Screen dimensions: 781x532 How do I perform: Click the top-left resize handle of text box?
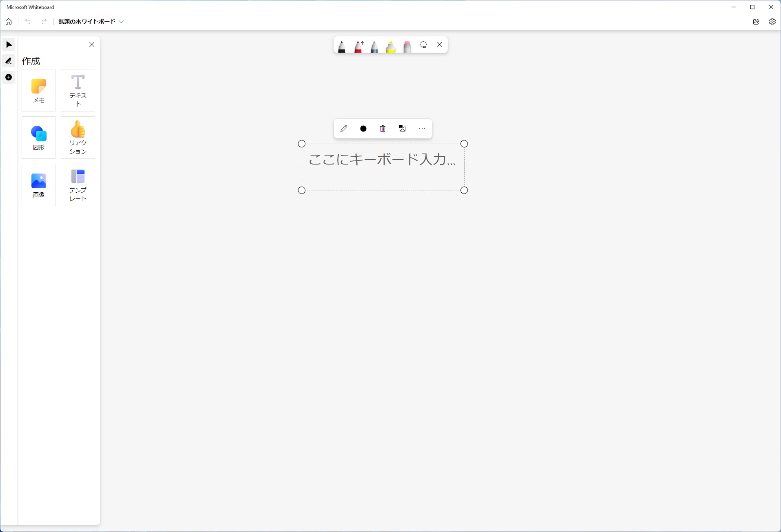302,144
